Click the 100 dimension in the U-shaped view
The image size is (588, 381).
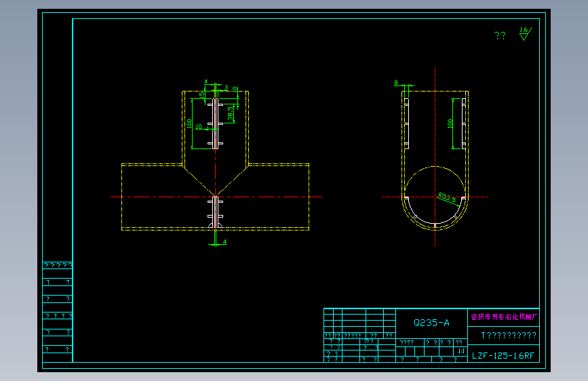[450, 123]
